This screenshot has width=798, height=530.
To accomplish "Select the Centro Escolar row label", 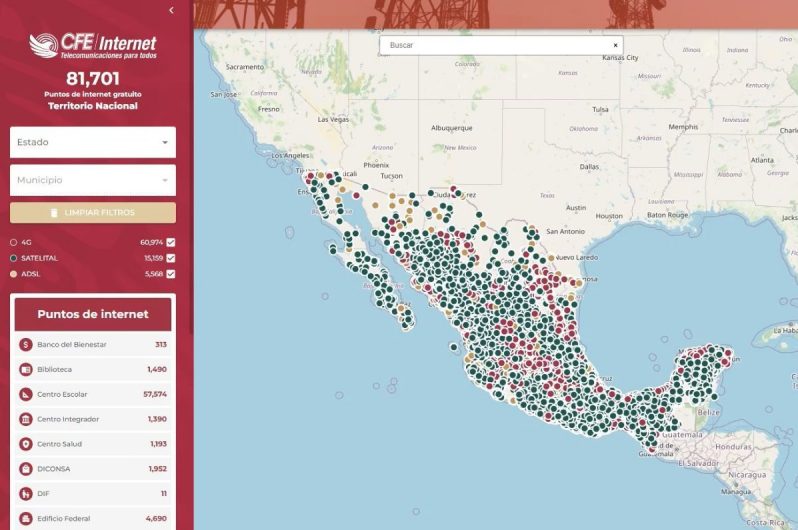I will click(62, 395).
